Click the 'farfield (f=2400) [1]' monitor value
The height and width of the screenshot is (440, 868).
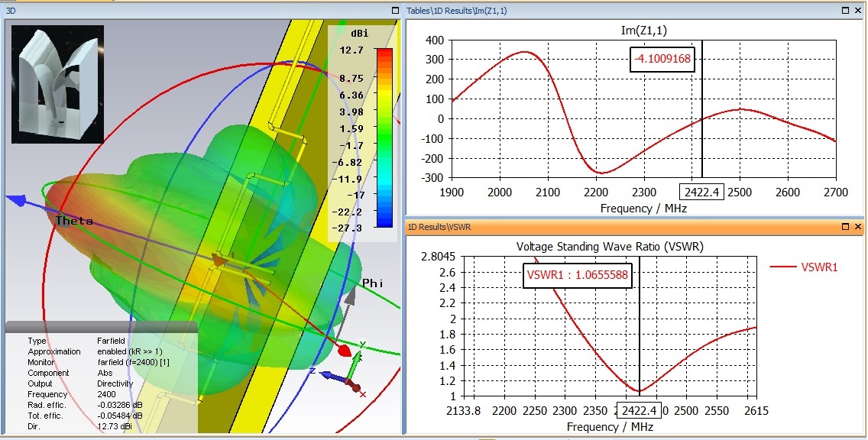point(134,363)
